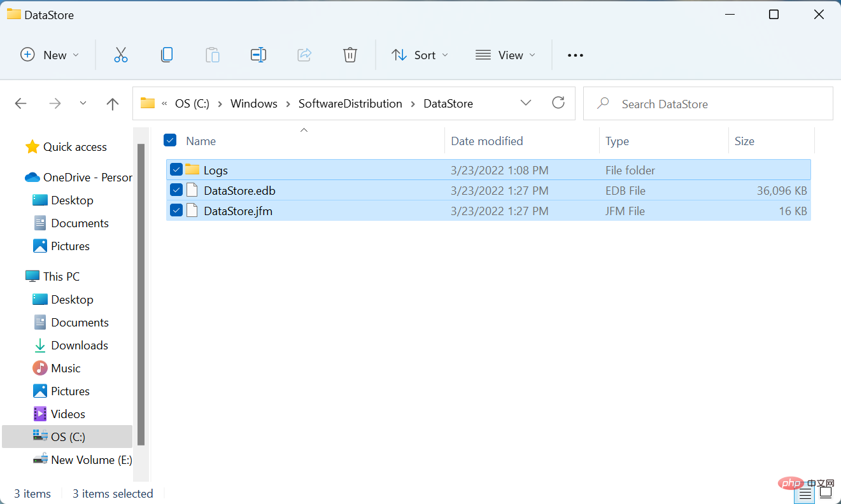Click the chevron after Windows in path
Screen dimensions: 841x504
[x=288, y=104]
